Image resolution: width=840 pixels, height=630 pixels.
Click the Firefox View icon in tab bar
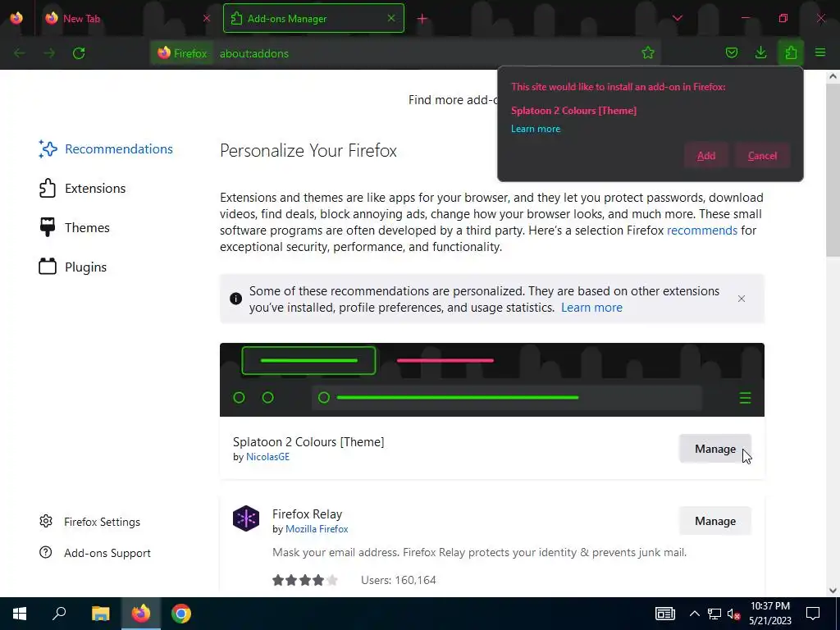tap(16, 18)
